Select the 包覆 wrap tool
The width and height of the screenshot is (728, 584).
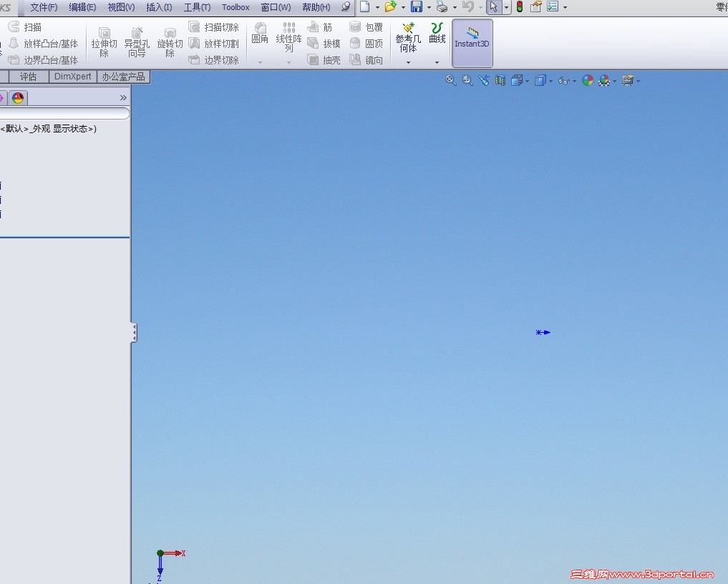coord(367,27)
